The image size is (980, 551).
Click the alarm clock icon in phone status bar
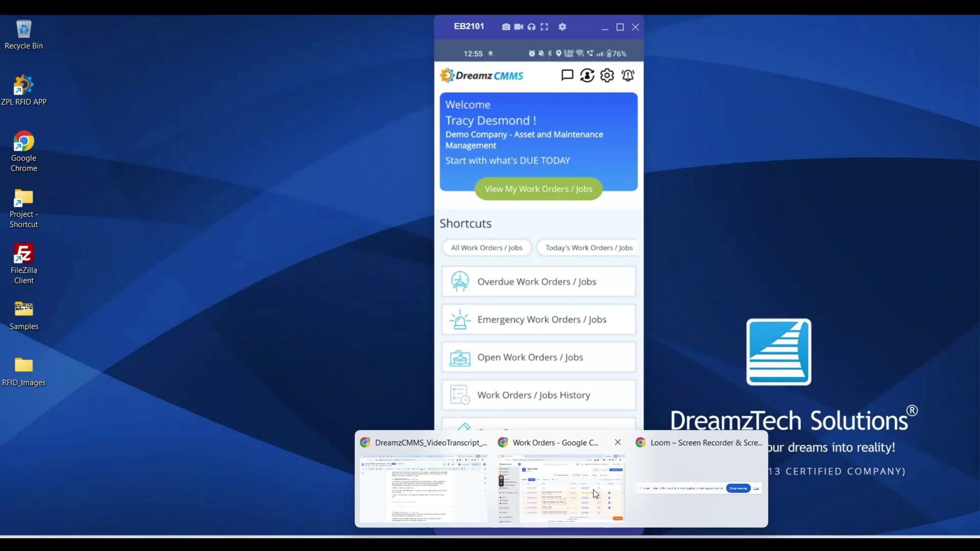pyautogui.click(x=532, y=53)
